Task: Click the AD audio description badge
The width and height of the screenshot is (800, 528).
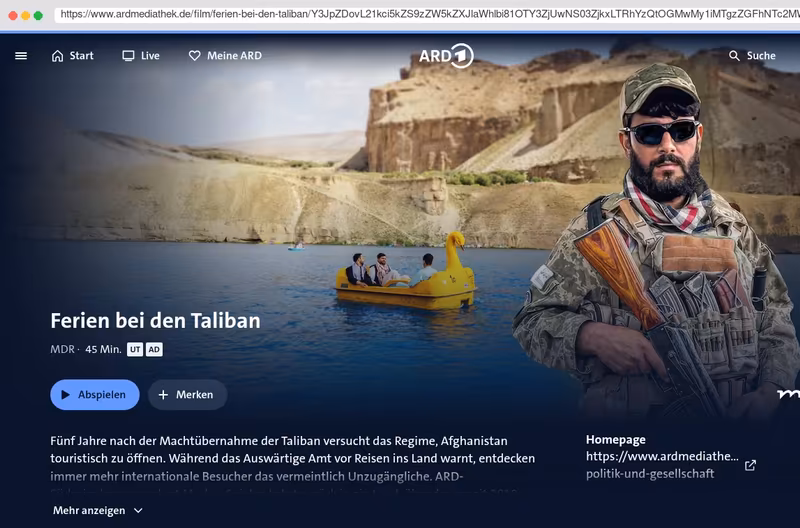Action: (154, 349)
